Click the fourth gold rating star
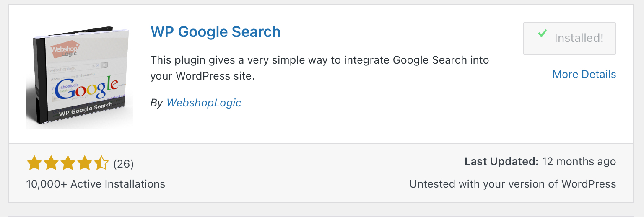Image resolution: width=644 pixels, height=217 pixels. (x=84, y=163)
